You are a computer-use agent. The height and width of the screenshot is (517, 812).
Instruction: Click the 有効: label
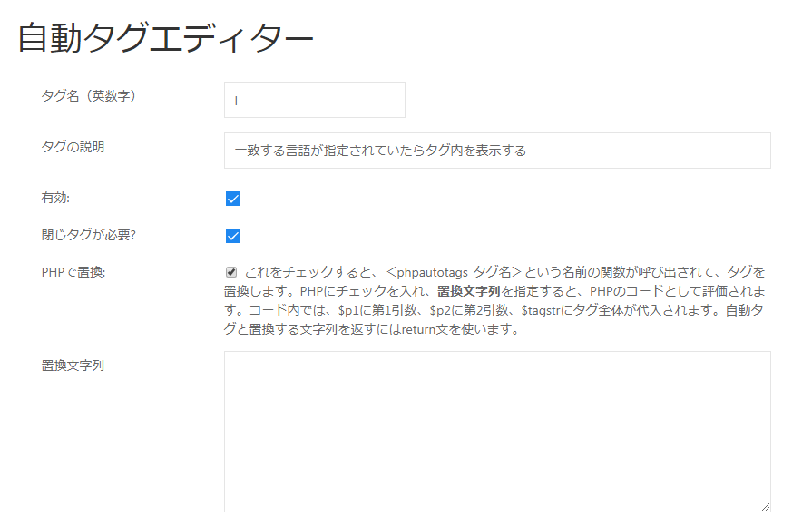click(55, 198)
